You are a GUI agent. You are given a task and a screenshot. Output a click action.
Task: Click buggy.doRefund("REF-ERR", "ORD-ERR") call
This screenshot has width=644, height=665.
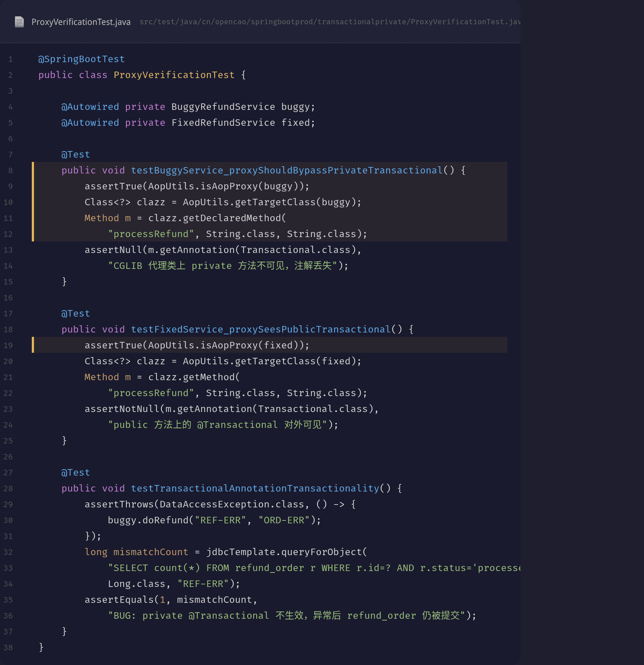click(x=214, y=520)
